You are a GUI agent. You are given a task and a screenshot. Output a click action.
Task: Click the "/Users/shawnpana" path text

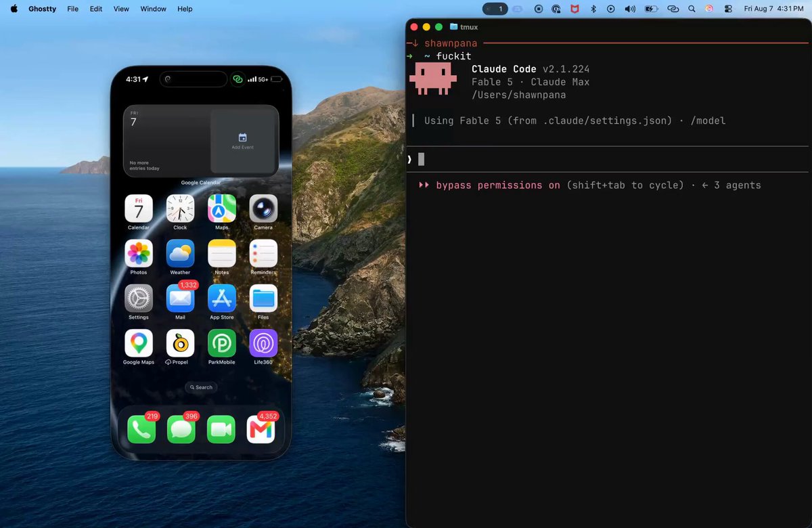[518, 95]
